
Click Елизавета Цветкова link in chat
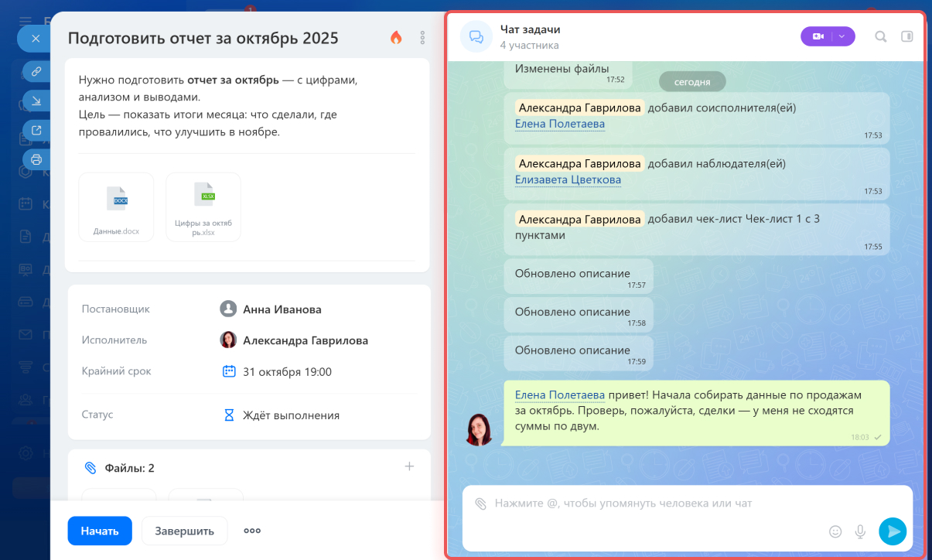568,179
